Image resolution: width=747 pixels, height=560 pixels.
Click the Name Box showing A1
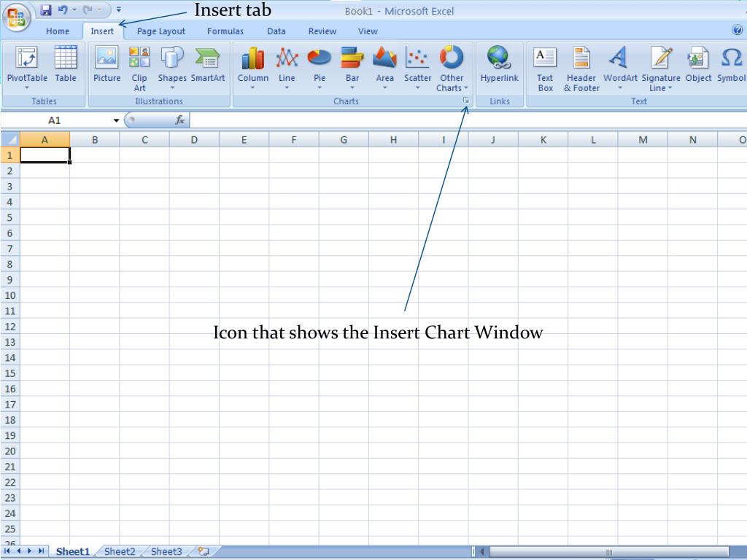(x=55, y=120)
